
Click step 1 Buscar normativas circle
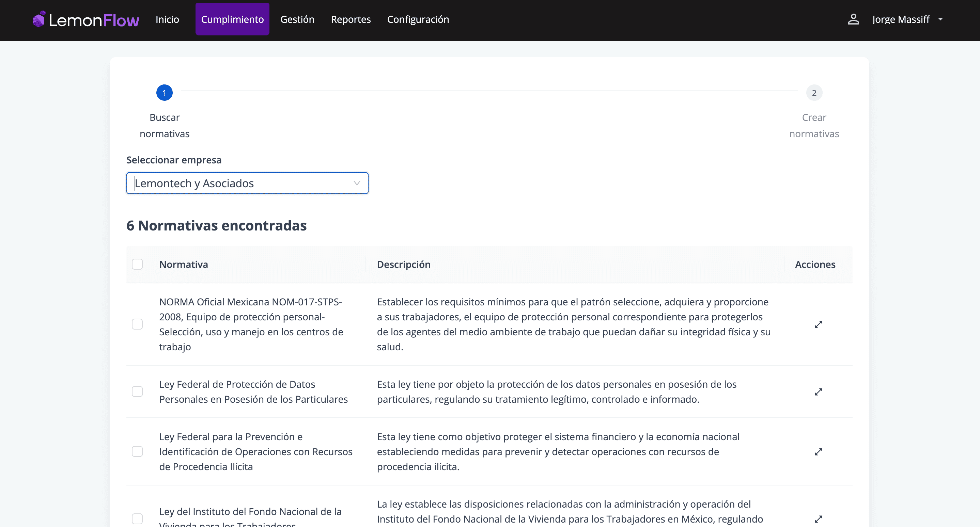[164, 93]
